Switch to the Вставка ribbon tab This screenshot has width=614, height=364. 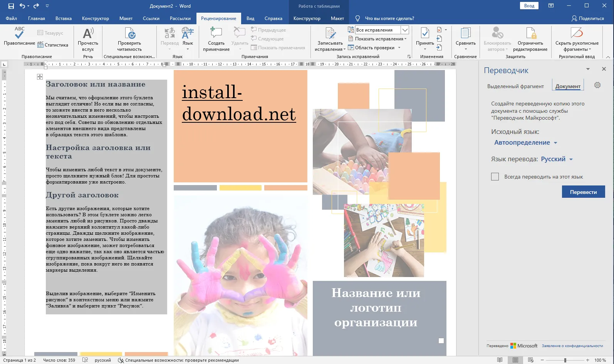(x=63, y=18)
